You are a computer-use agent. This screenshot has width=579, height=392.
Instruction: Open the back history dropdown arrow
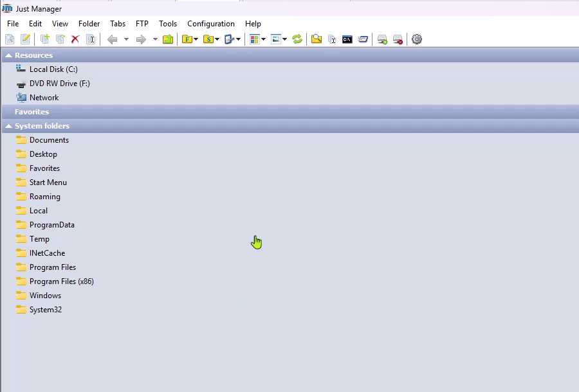pyautogui.click(x=126, y=39)
